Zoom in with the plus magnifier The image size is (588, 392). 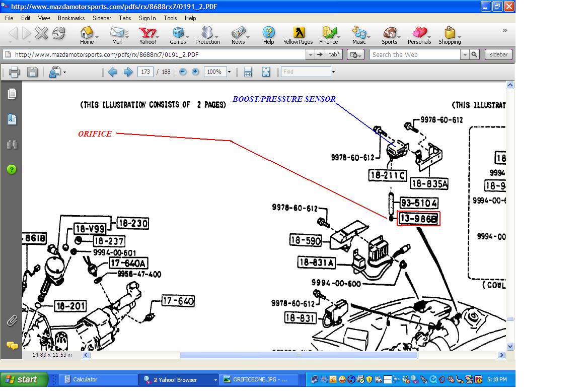click(x=195, y=72)
